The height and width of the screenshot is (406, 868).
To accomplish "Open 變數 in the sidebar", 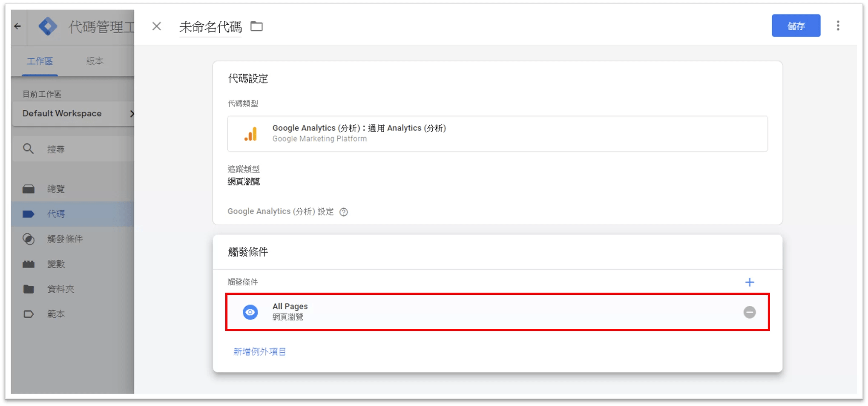I will tap(73, 264).
